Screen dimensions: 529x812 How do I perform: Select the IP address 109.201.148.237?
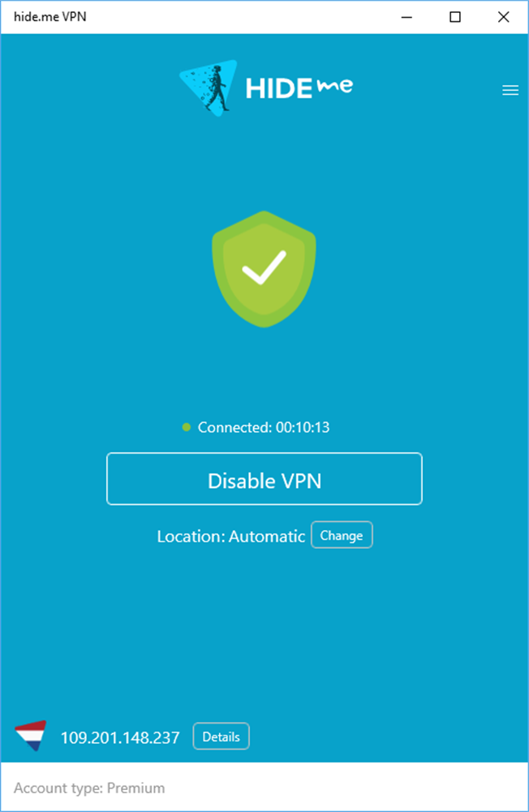coord(120,737)
